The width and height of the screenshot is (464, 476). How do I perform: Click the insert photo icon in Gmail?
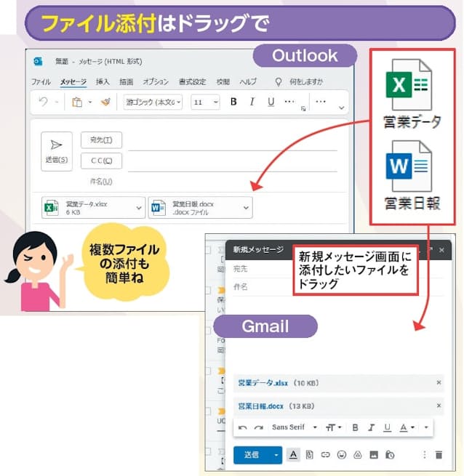click(x=374, y=455)
